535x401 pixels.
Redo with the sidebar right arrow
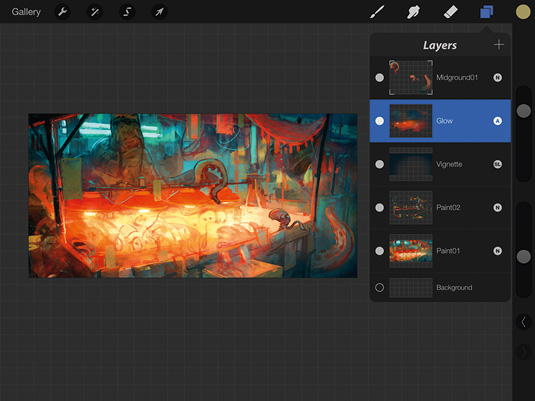pyautogui.click(x=523, y=352)
